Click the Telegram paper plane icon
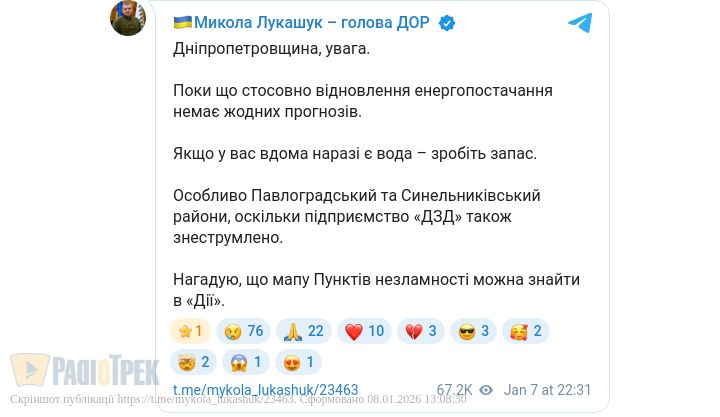Screen dimensions: 720x417 [580, 23]
